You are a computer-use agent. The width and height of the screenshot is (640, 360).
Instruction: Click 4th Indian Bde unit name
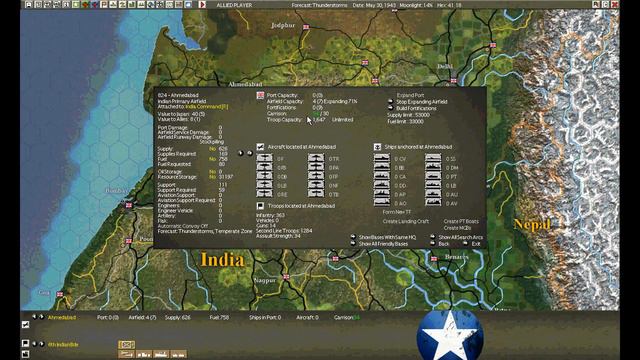coord(63,344)
